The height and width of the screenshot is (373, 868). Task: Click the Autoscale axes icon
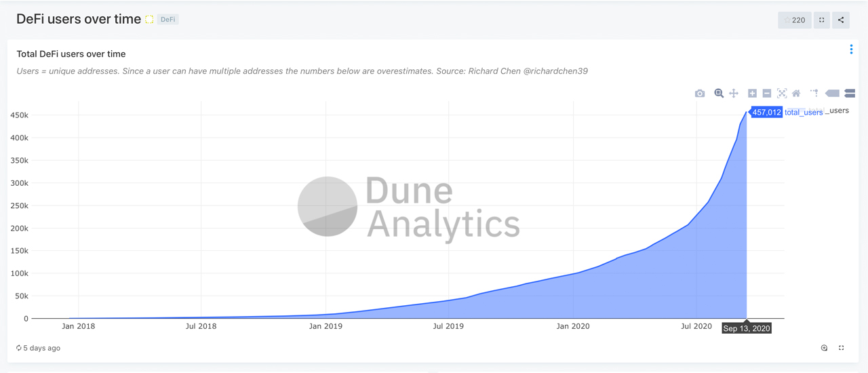[x=782, y=94]
